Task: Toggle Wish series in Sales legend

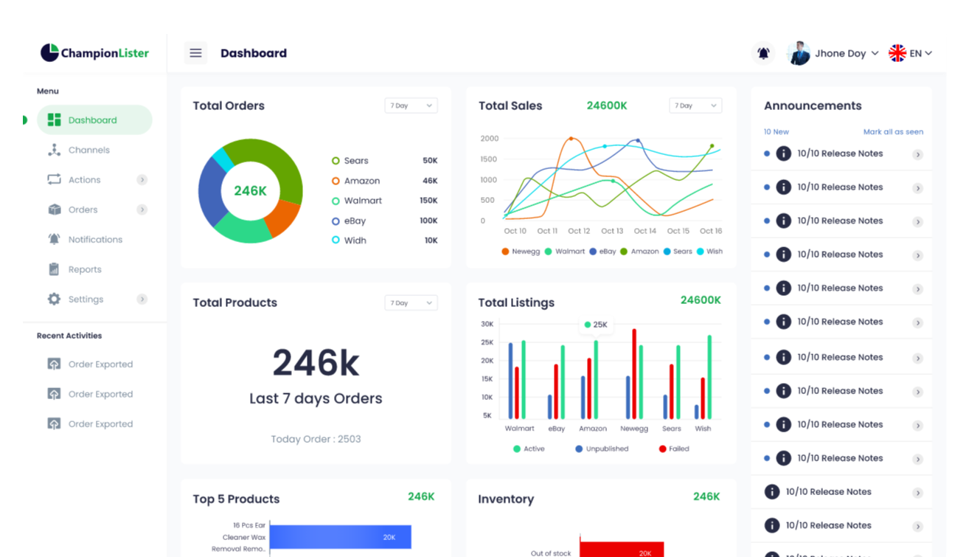Action: 709,252
